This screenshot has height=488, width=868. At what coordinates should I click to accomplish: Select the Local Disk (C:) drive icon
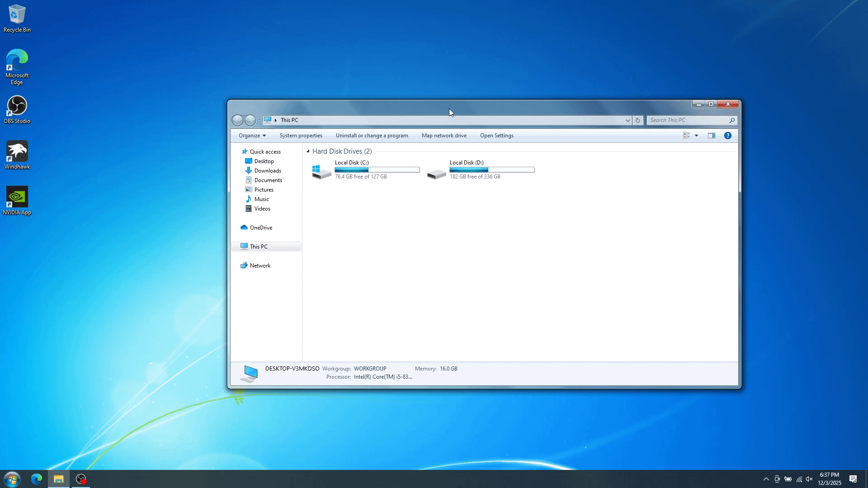pos(321,172)
